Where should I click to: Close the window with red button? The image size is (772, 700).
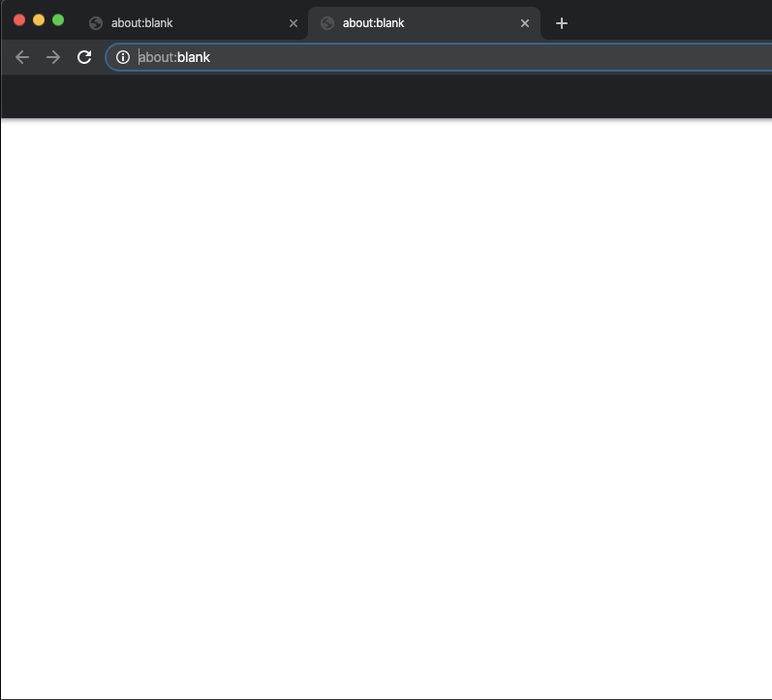pyautogui.click(x=19, y=19)
